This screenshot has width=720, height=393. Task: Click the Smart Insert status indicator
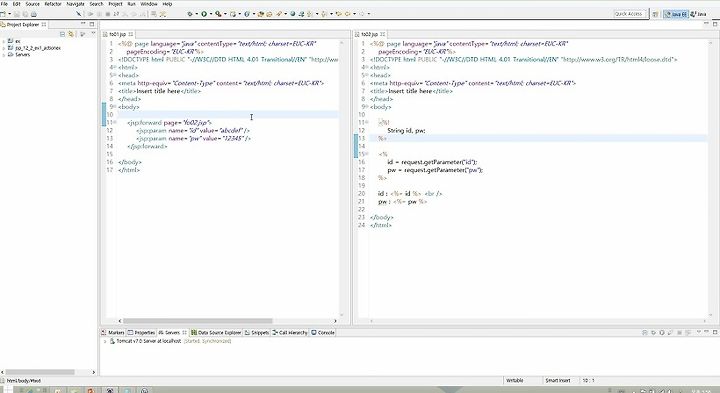click(x=557, y=381)
